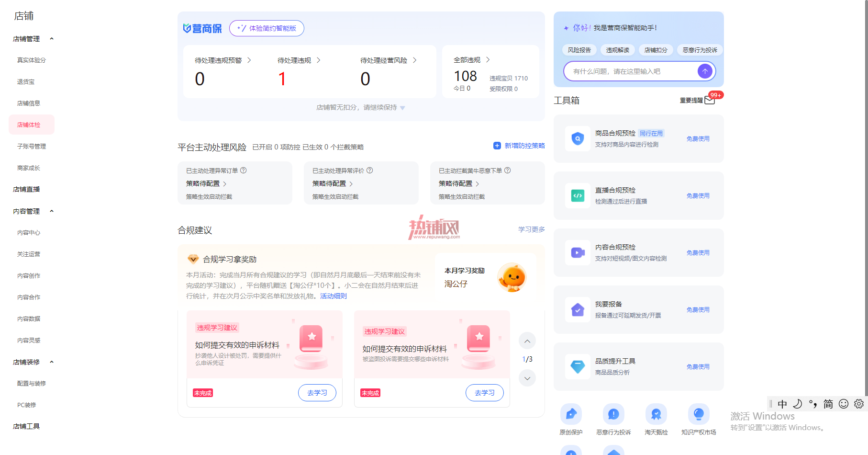
Task: Go to next 合规建议 card page
Action: pyautogui.click(x=527, y=378)
